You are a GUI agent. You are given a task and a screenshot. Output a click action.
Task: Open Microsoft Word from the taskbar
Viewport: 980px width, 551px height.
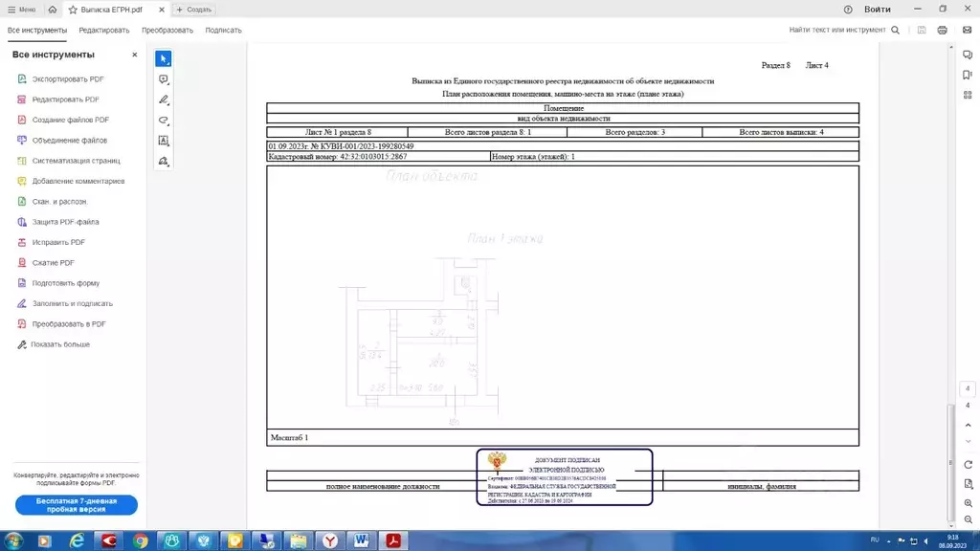point(361,540)
